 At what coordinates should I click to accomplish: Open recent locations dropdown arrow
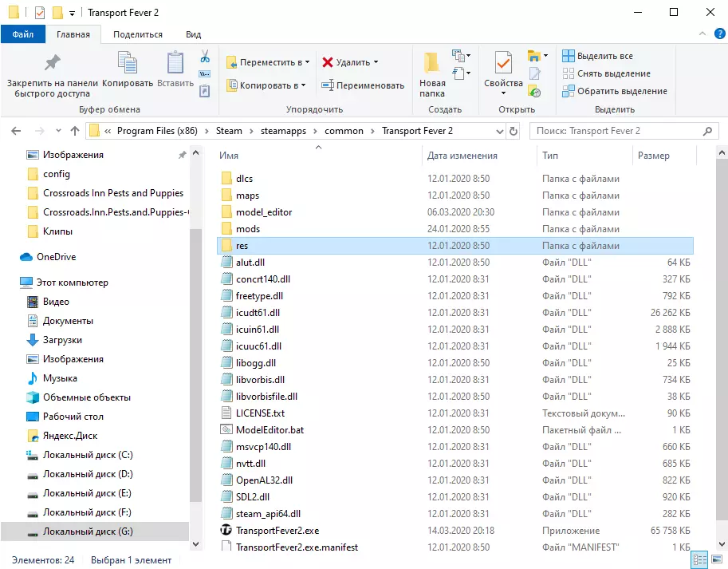point(58,131)
